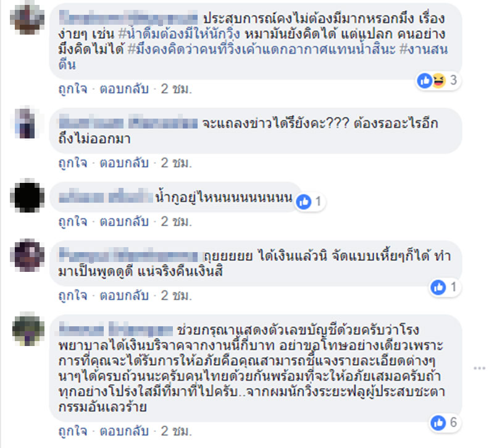Click ถูกใจ under the จะแถลงข่าว comment
Screen dimensions: 494x448
coord(73,163)
